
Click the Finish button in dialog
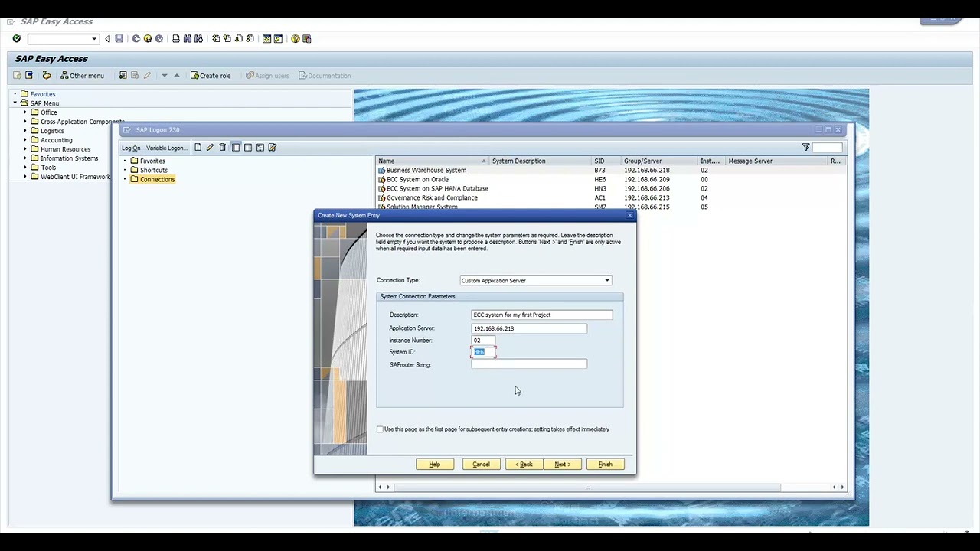pyautogui.click(x=605, y=464)
